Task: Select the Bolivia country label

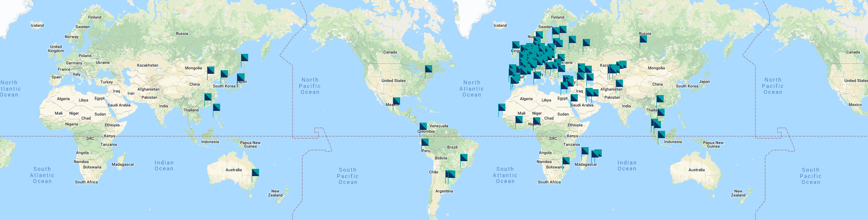Action: [x=441, y=158]
